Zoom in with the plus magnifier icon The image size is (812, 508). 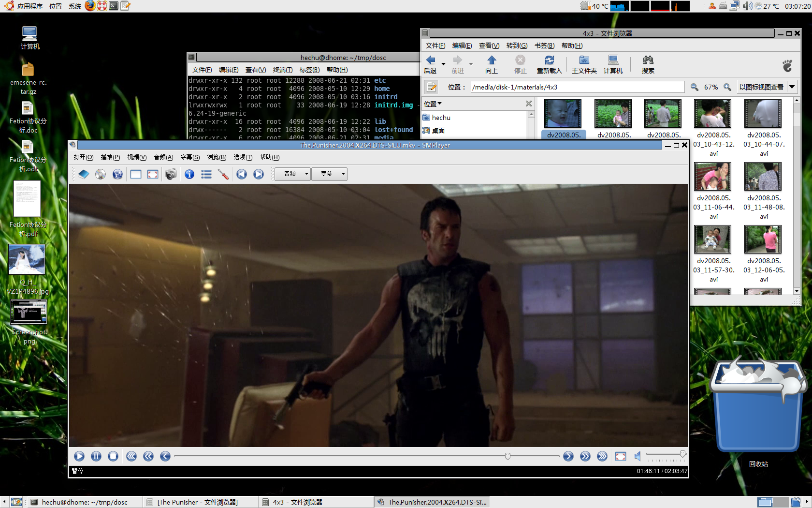727,87
